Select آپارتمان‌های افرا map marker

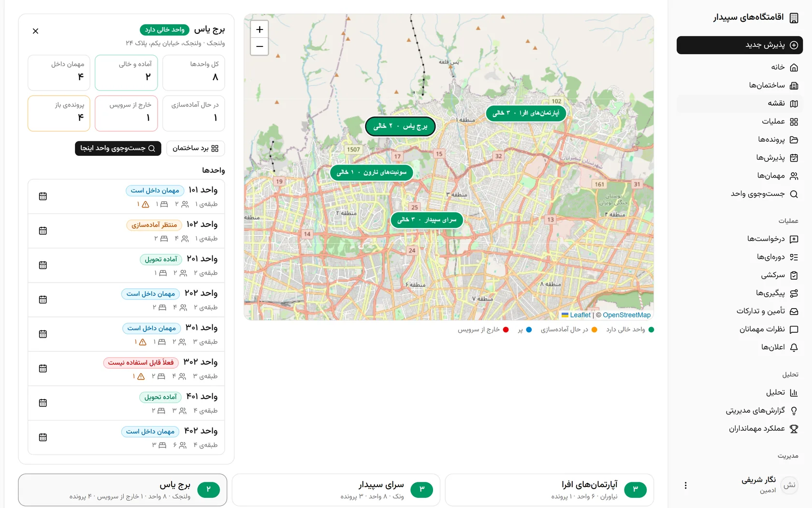coord(526,113)
